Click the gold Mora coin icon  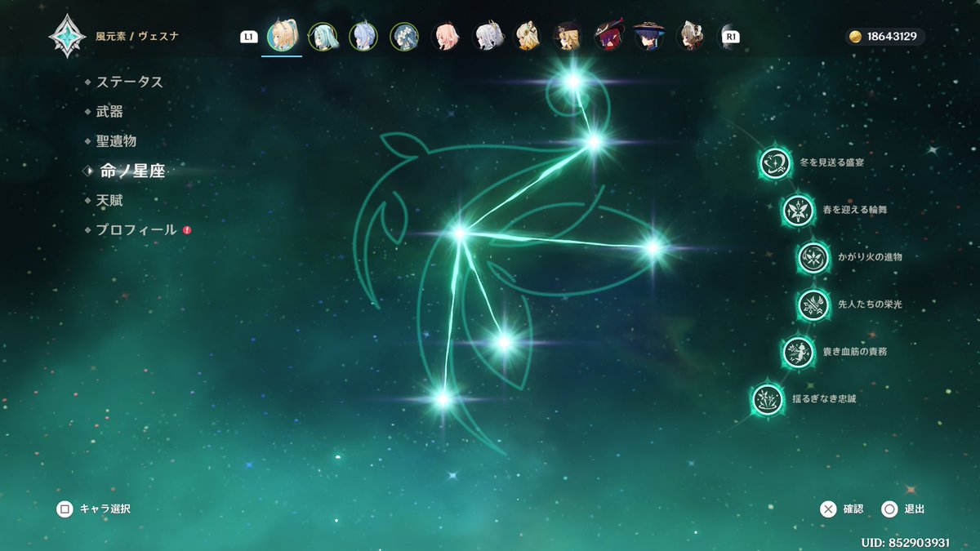(x=856, y=37)
